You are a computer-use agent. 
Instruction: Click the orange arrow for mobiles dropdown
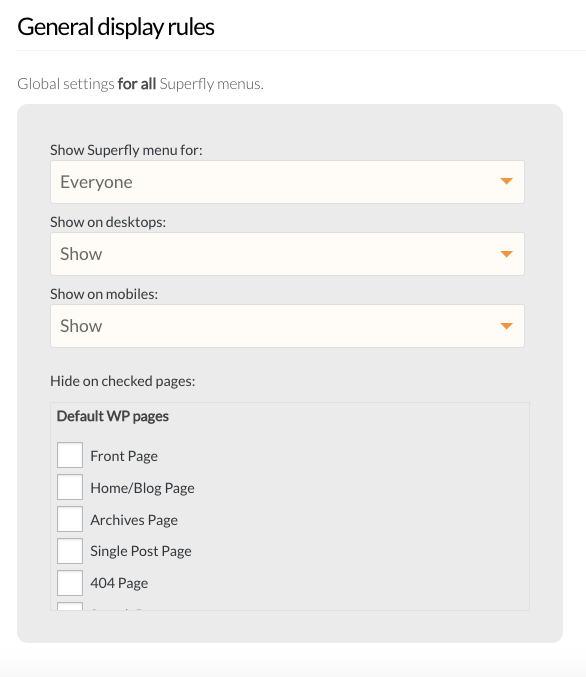pos(506,326)
